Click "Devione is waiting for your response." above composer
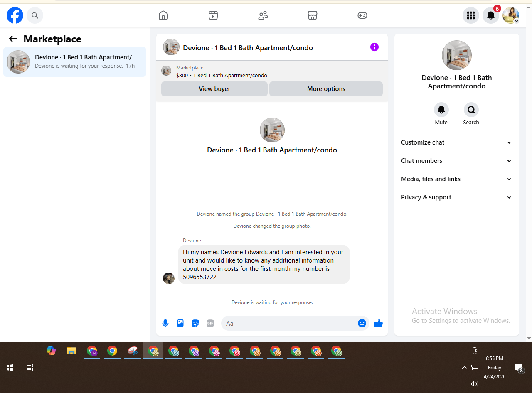 click(x=272, y=302)
